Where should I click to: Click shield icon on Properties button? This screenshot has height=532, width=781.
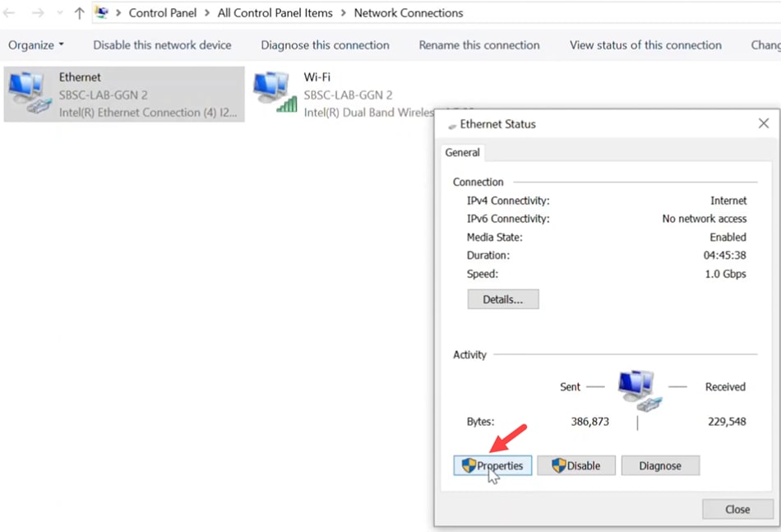coord(469,465)
